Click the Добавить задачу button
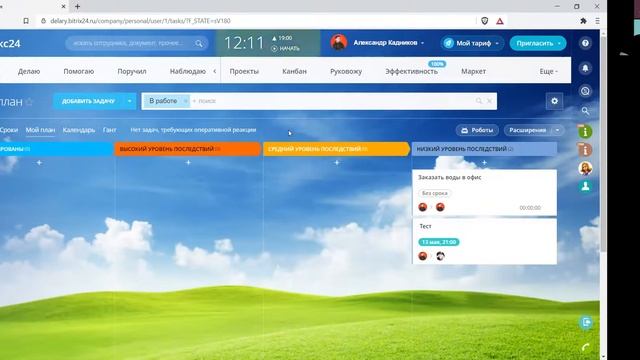This screenshot has width=640, height=360. pos(89,101)
